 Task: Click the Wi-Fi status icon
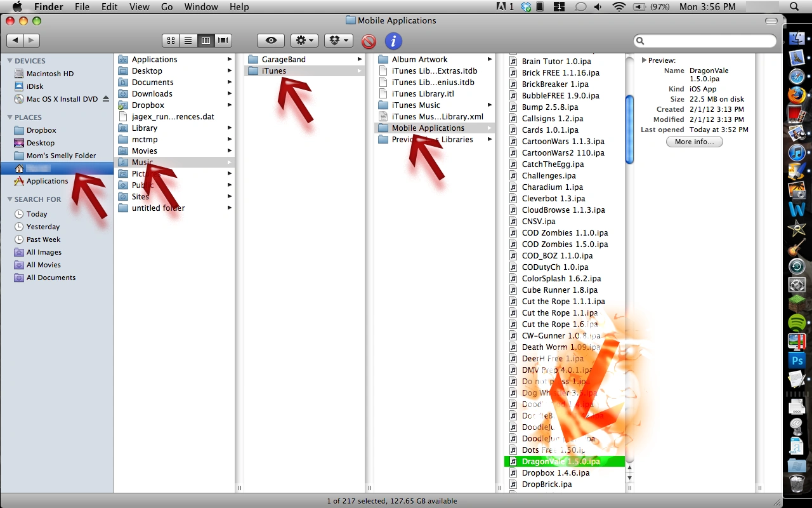point(619,7)
